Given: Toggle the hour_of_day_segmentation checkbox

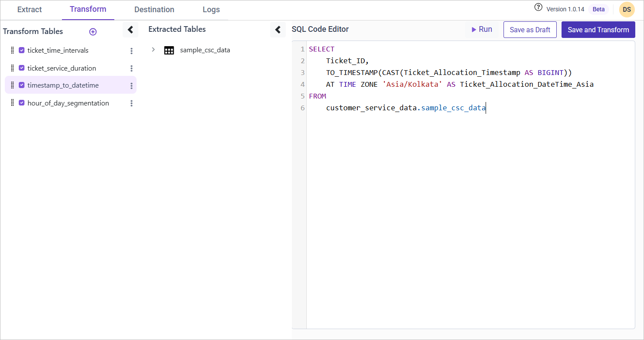Looking at the screenshot, I should tap(21, 103).
